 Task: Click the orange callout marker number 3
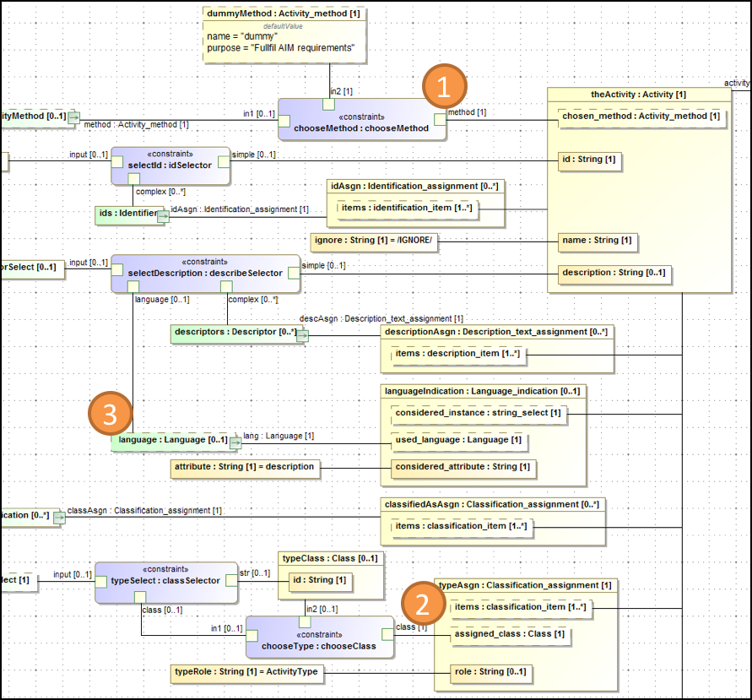tap(110, 414)
